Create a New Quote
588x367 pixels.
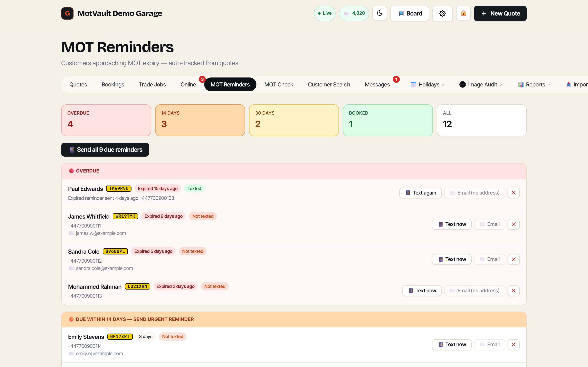[500, 13]
